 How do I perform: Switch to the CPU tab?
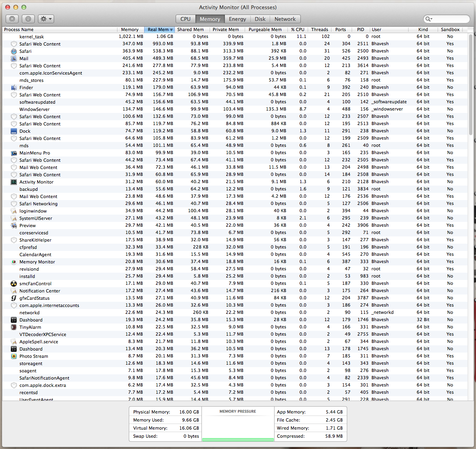click(x=185, y=19)
